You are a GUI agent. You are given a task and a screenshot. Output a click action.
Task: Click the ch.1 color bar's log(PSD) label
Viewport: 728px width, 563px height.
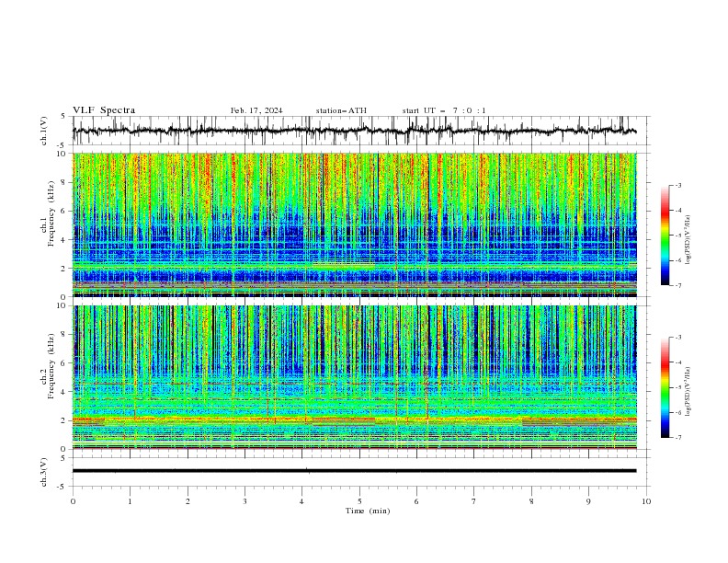coord(688,240)
